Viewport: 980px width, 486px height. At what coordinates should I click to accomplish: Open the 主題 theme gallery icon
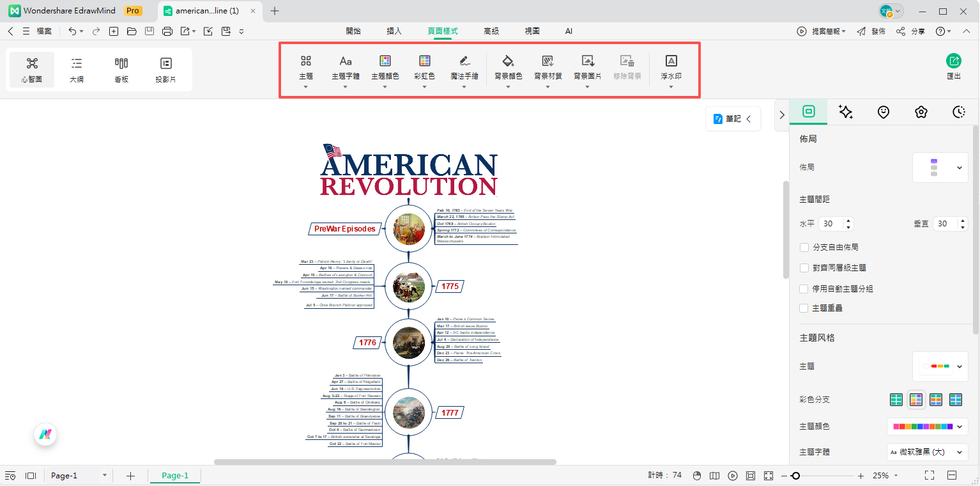pos(306,61)
